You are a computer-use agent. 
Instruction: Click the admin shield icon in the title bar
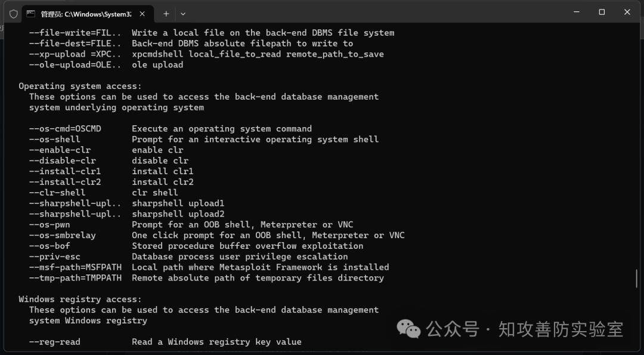point(13,13)
